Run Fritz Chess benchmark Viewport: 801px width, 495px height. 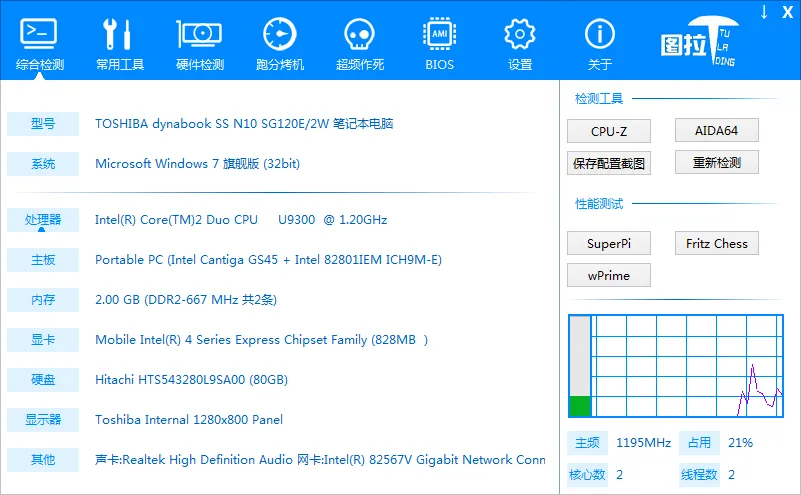716,243
